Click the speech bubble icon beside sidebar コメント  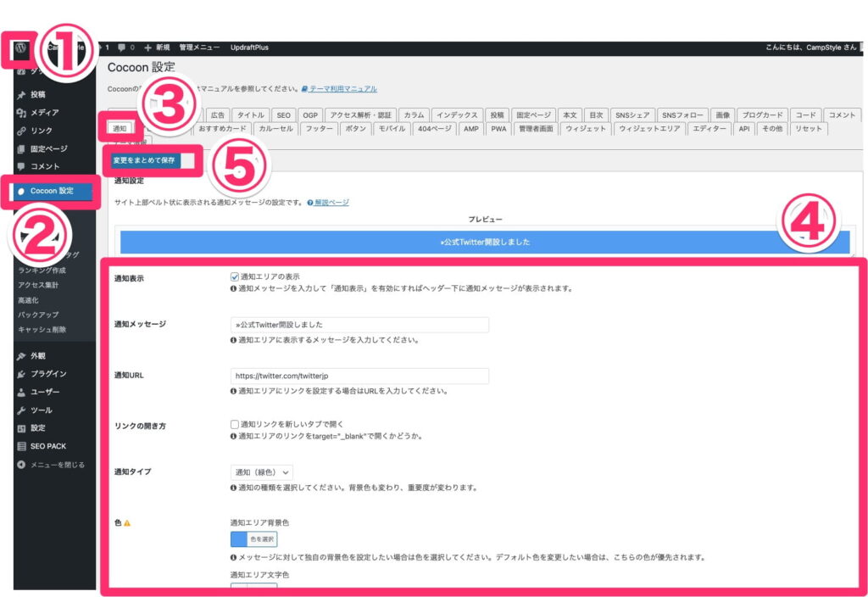21,167
